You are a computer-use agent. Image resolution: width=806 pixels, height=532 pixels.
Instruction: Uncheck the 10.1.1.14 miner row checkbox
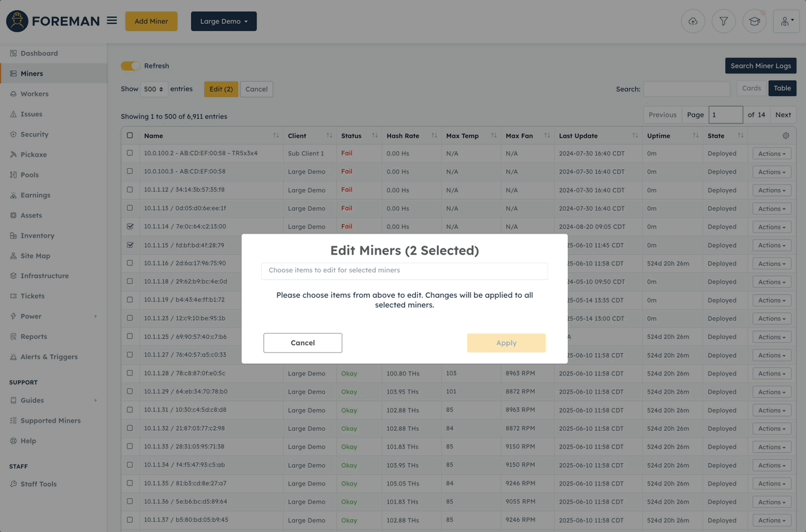tap(130, 226)
